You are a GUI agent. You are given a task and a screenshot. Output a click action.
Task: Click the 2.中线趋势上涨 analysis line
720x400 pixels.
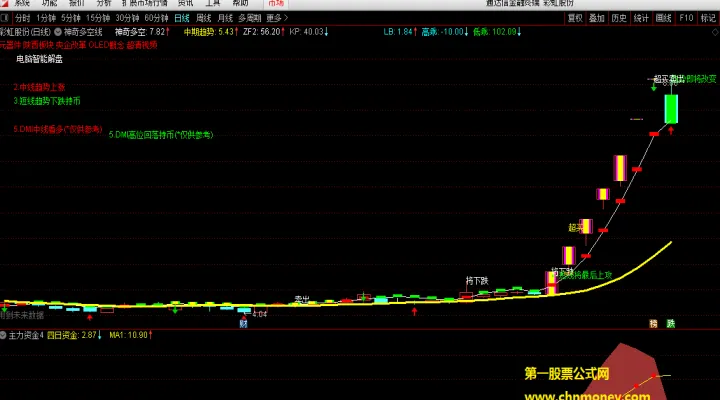(x=39, y=87)
